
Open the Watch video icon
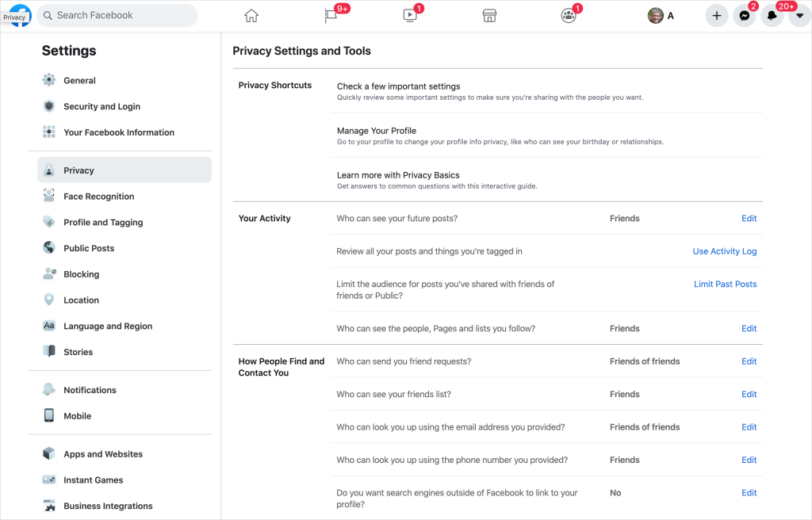coord(409,15)
